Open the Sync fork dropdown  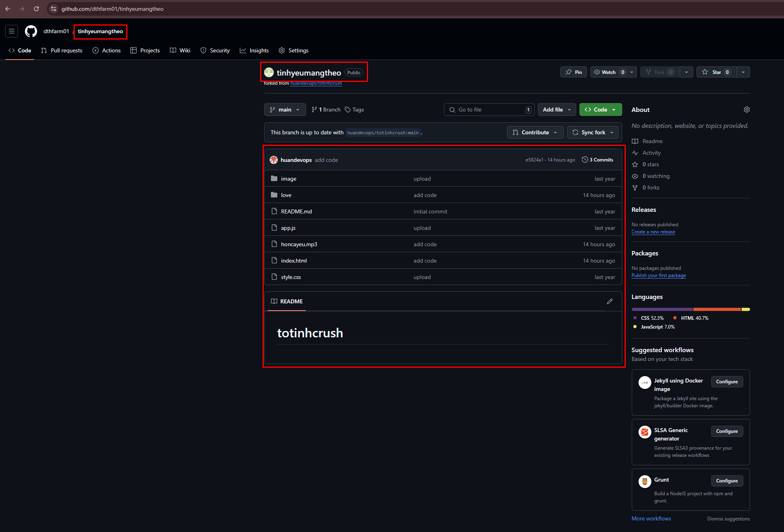tap(593, 132)
